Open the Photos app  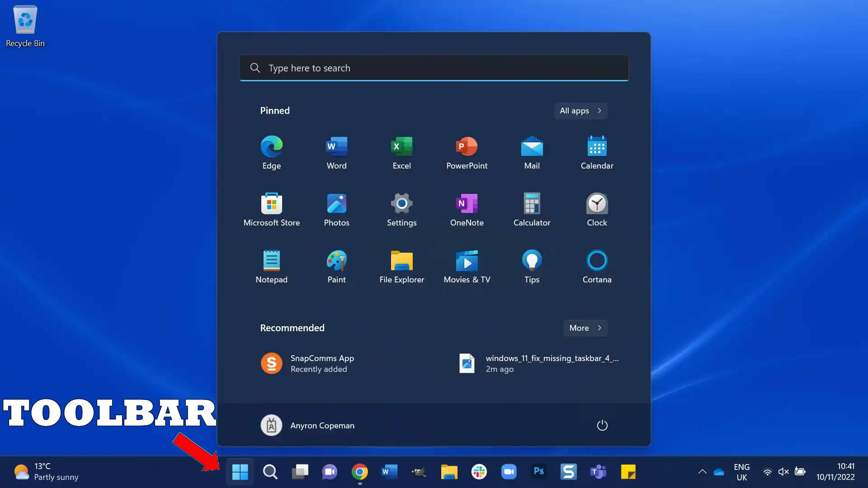coord(336,210)
